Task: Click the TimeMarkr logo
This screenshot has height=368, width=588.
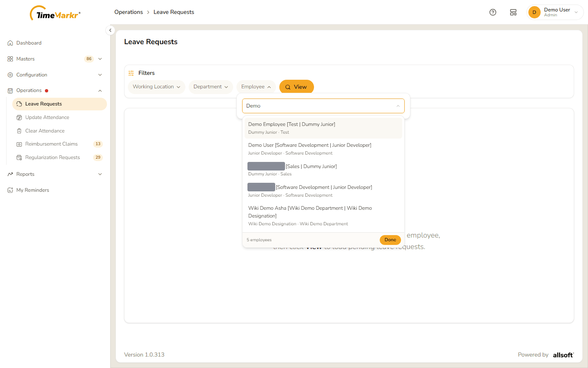Action: pos(55,13)
